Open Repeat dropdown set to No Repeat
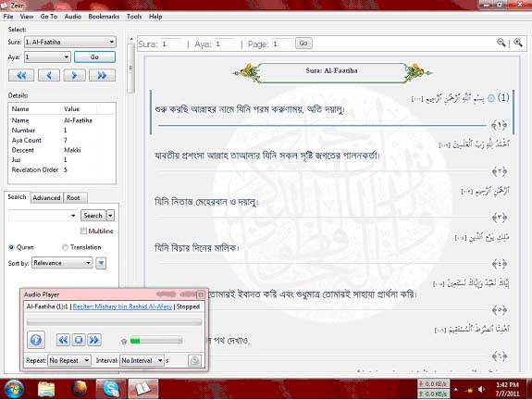This screenshot has height=400, width=532. click(69, 360)
